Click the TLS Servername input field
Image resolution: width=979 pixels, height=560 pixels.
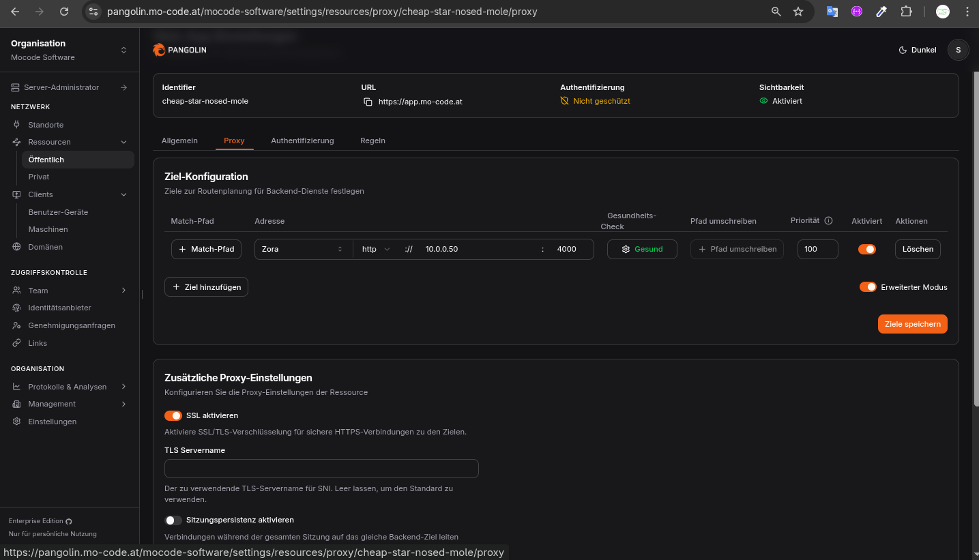(x=321, y=469)
